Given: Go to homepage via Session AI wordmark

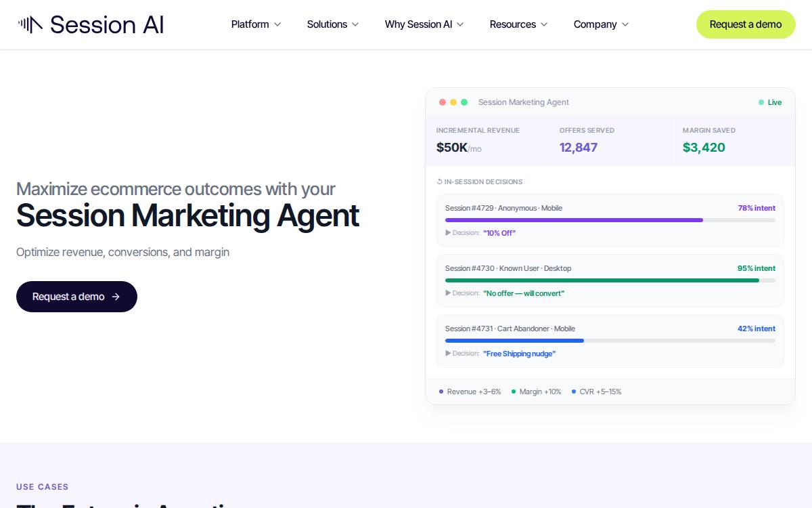Looking at the screenshot, I should [107, 24].
